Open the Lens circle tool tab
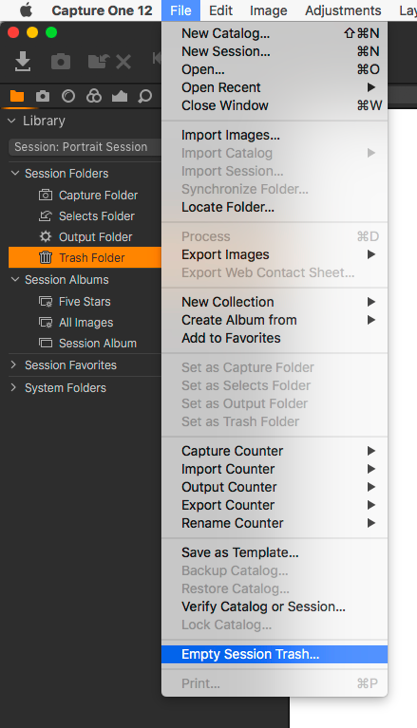 pyautogui.click(x=68, y=96)
